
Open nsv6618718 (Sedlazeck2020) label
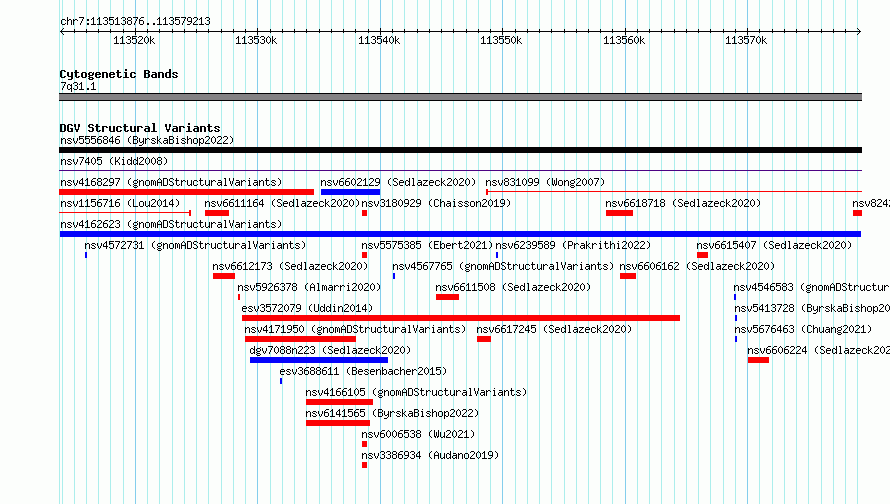pyautogui.click(x=683, y=203)
